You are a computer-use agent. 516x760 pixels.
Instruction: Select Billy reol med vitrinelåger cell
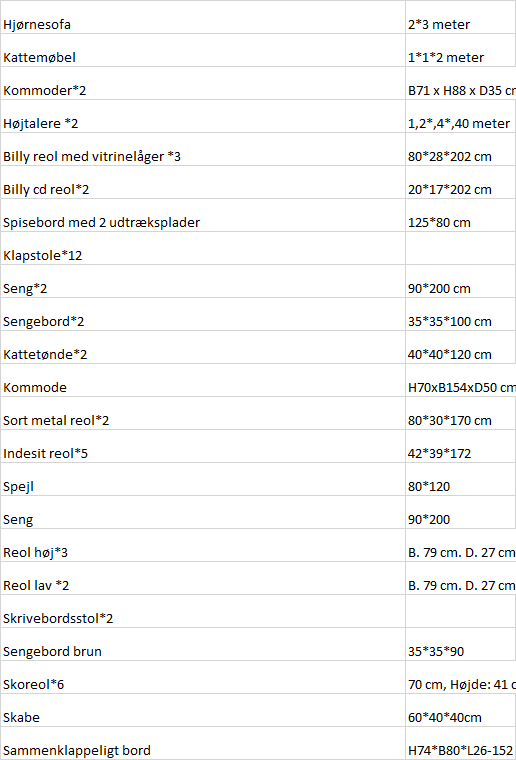tap(203, 149)
